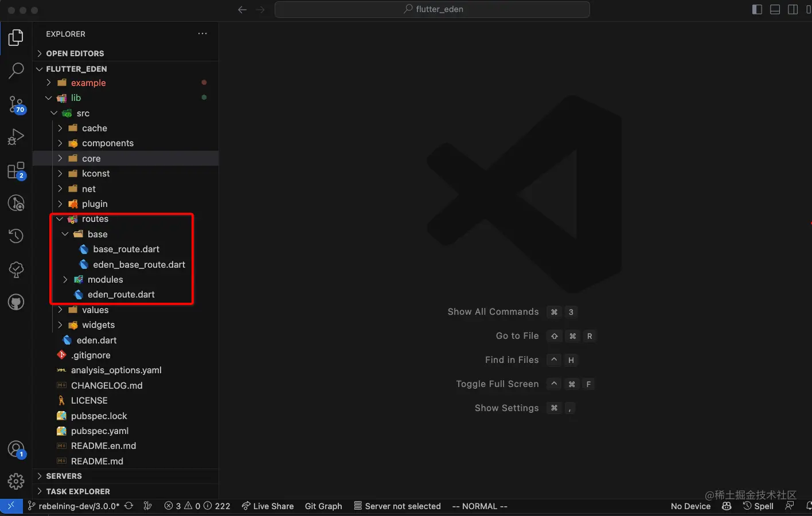Open remote window indicator in status bar

[11, 506]
